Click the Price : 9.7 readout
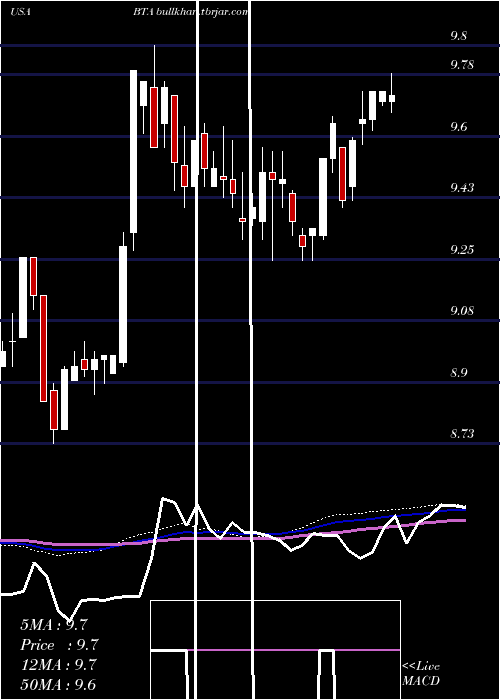 coord(59,645)
